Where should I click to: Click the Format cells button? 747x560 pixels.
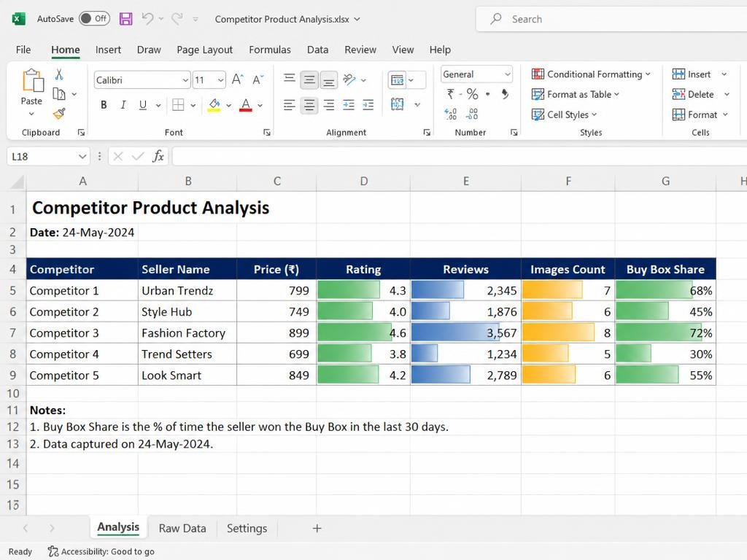pyautogui.click(x=694, y=114)
